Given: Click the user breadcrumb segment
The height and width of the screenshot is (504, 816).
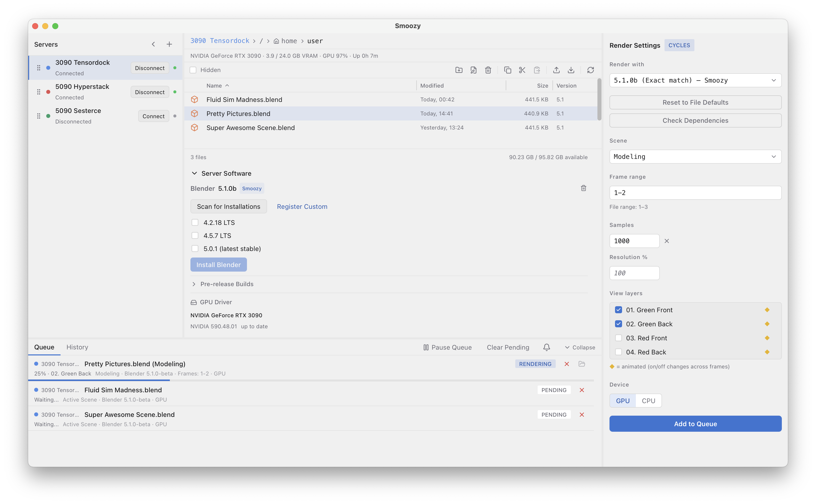Looking at the screenshot, I should click(315, 41).
